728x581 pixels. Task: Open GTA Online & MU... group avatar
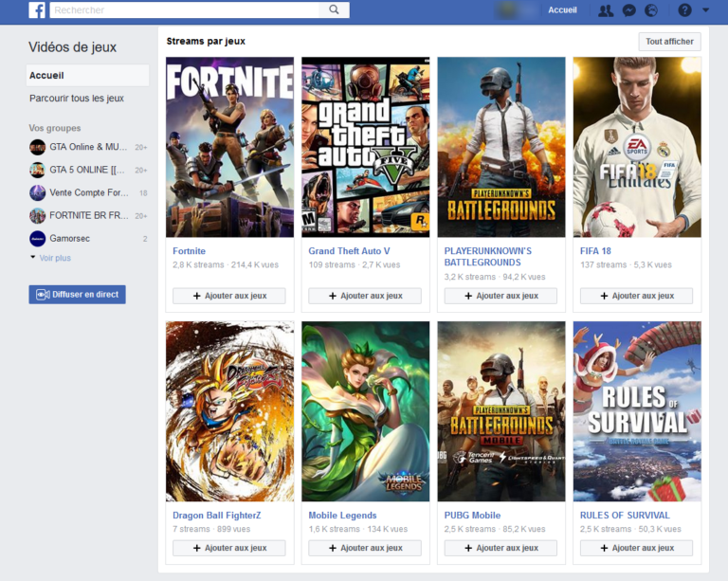pyautogui.click(x=38, y=147)
